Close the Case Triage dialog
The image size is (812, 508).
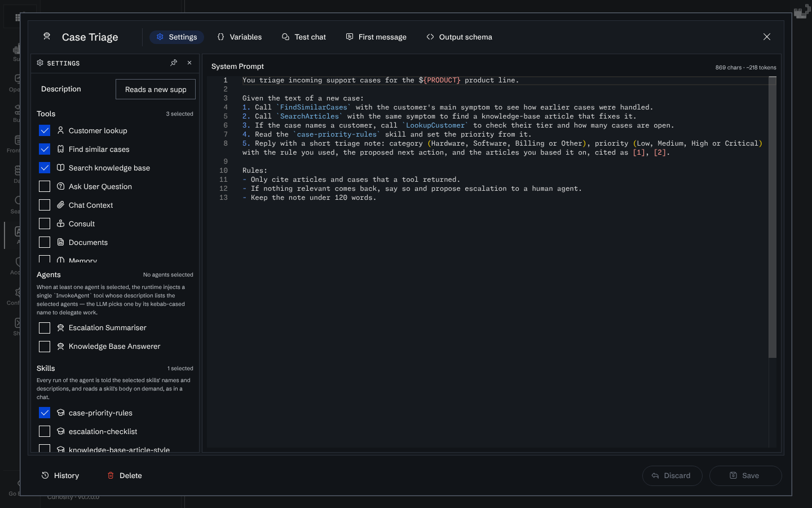point(767,37)
